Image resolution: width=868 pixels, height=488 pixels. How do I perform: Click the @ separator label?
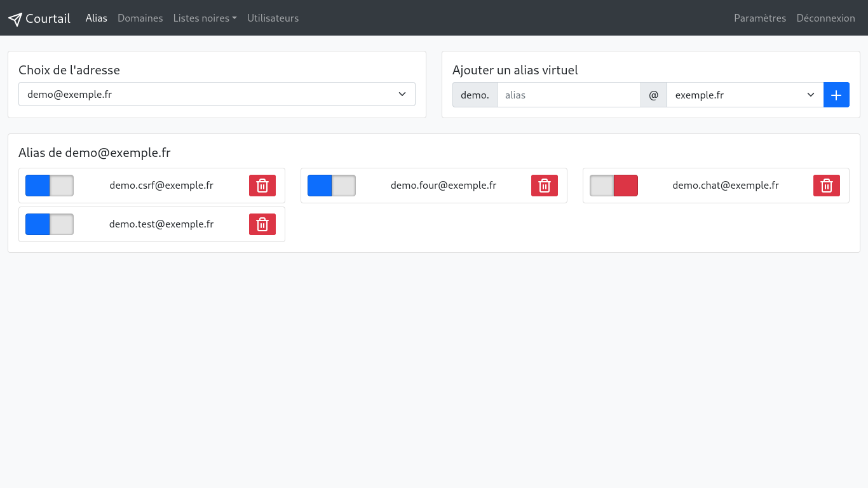point(654,95)
